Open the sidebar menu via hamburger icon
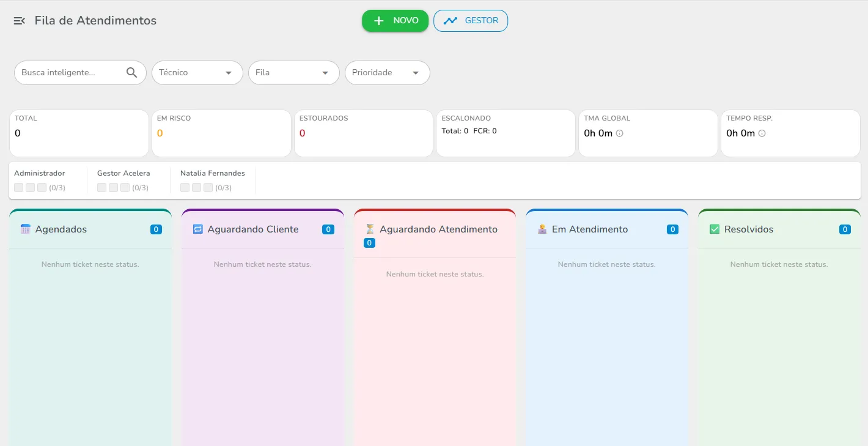Image resolution: width=868 pixels, height=446 pixels. 19,20
